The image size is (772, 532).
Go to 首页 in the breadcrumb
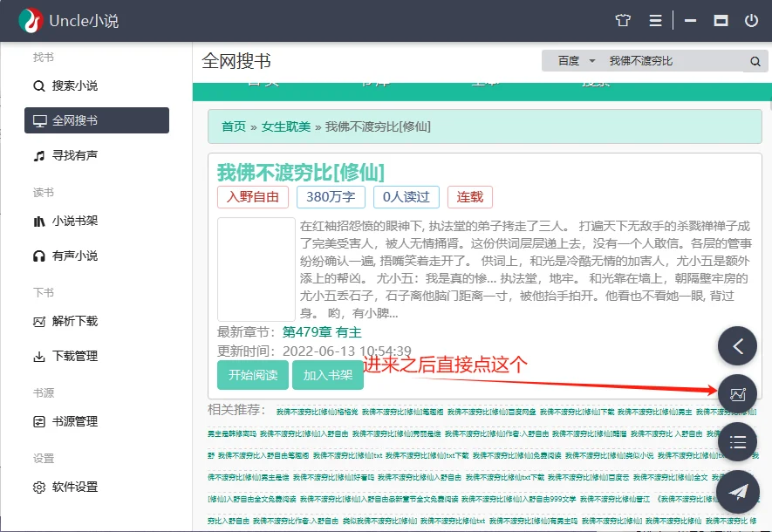[x=232, y=126]
